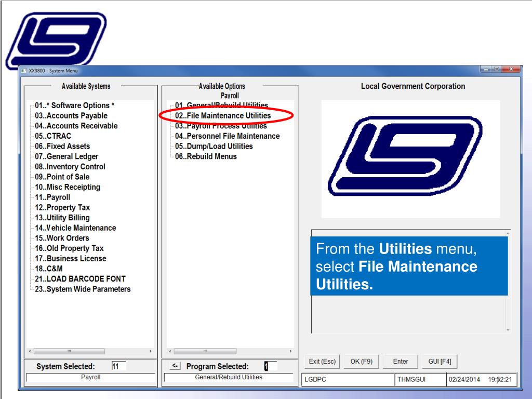
Task: Select 09..Point of Sale system
Action: pyautogui.click(x=62, y=177)
